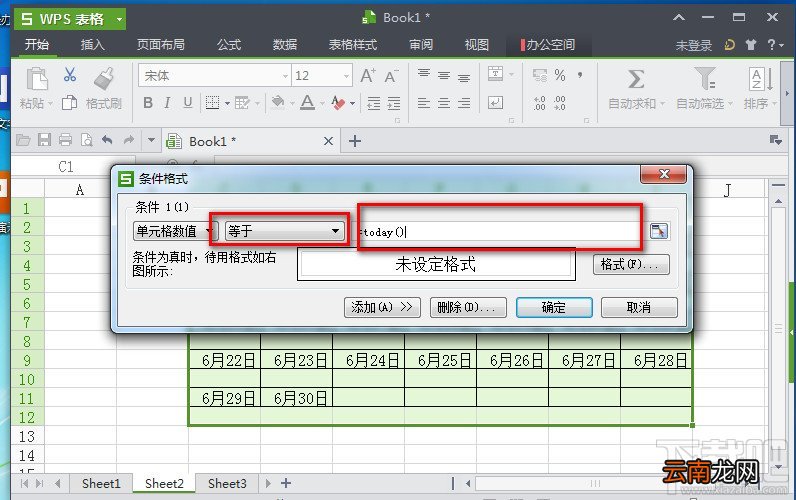Click the range selector icon beside formula box
The width and height of the screenshot is (796, 500).
659,231
